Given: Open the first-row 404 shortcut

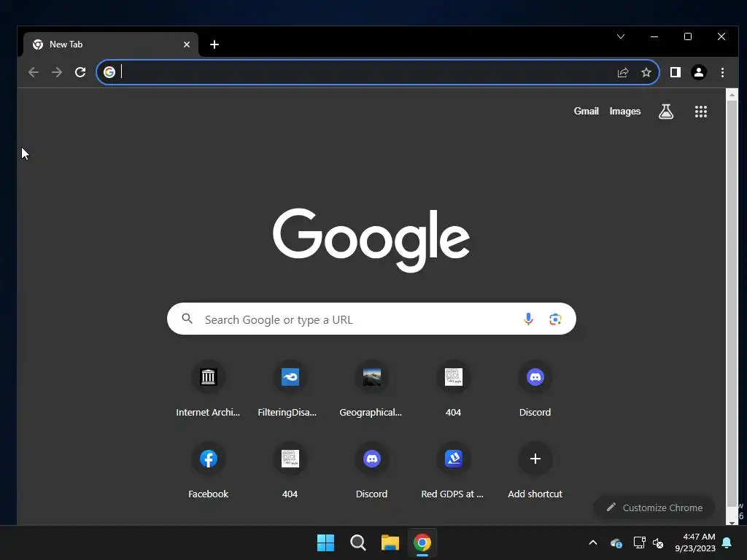Looking at the screenshot, I should coord(453,389).
